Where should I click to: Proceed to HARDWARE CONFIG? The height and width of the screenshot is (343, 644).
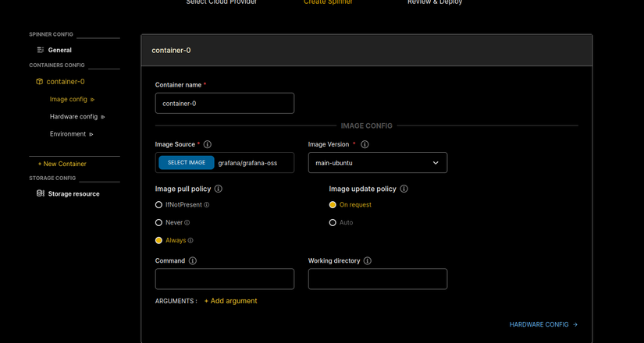pos(544,324)
